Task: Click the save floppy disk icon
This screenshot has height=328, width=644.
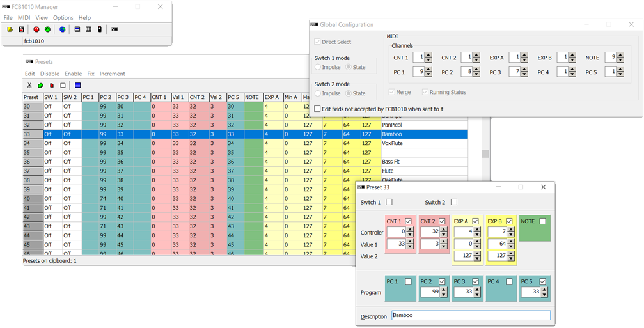Action: click(x=21, y=29)
